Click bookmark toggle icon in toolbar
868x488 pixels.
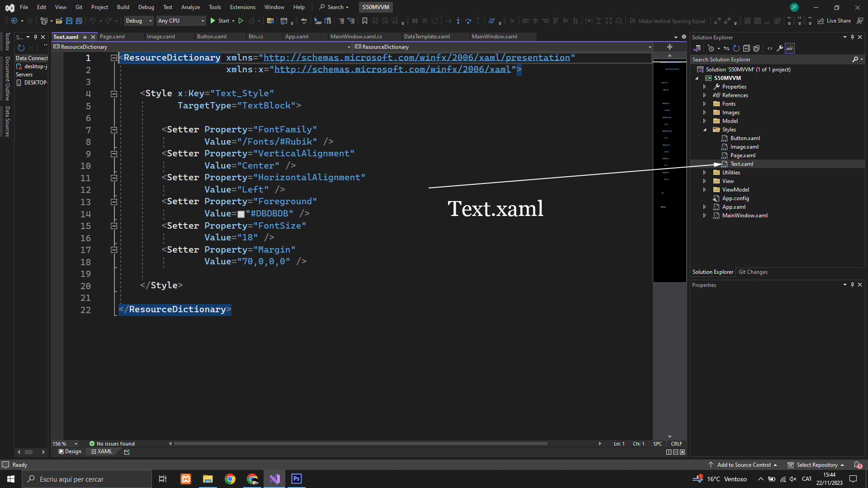[364, 21]
